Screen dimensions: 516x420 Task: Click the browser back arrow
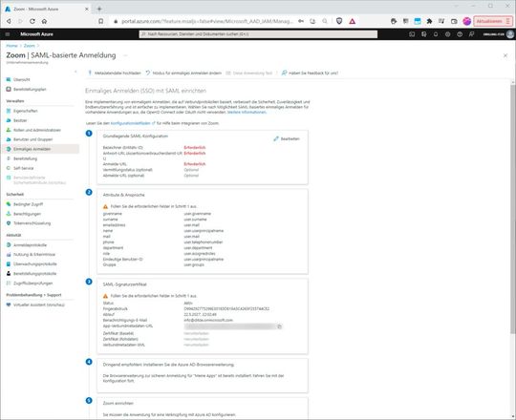[9, 21]
